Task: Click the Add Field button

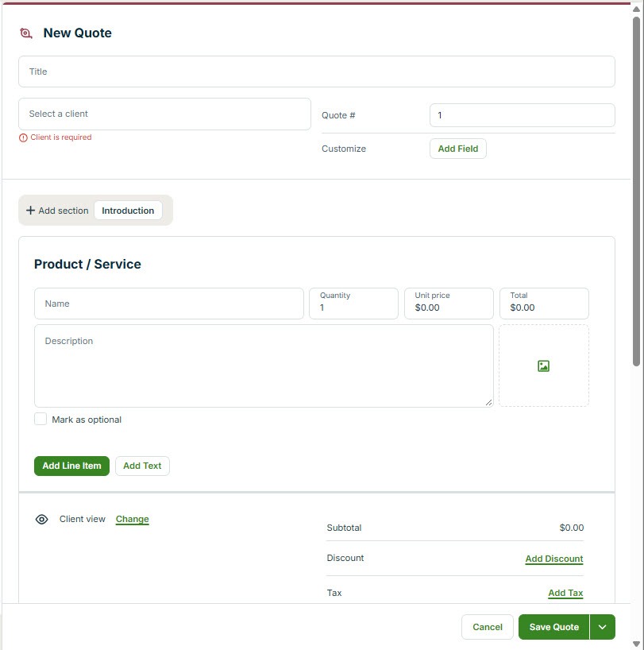Action: 458,149
